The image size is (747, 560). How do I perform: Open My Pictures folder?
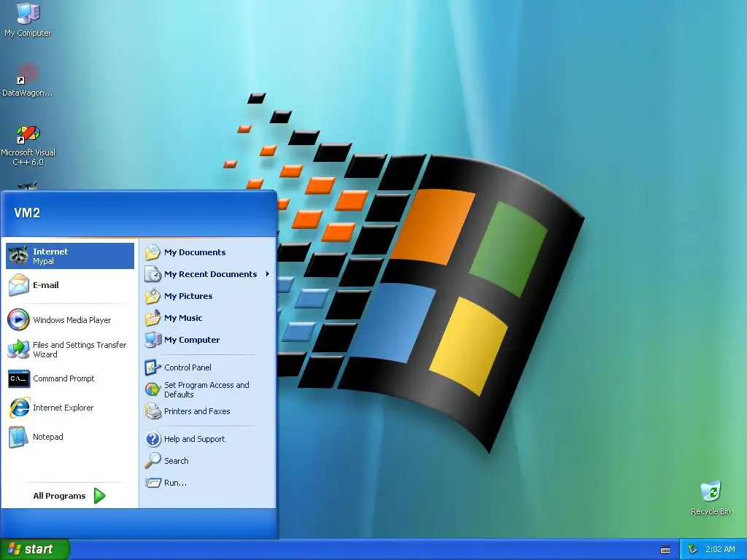[208, 296]
